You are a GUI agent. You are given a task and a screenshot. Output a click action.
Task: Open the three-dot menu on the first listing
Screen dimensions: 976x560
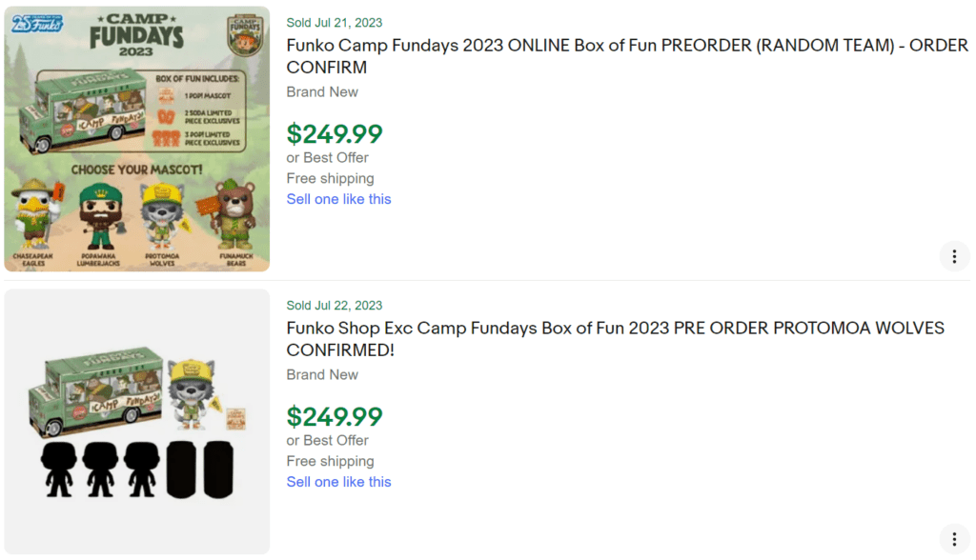coord(954,255)
